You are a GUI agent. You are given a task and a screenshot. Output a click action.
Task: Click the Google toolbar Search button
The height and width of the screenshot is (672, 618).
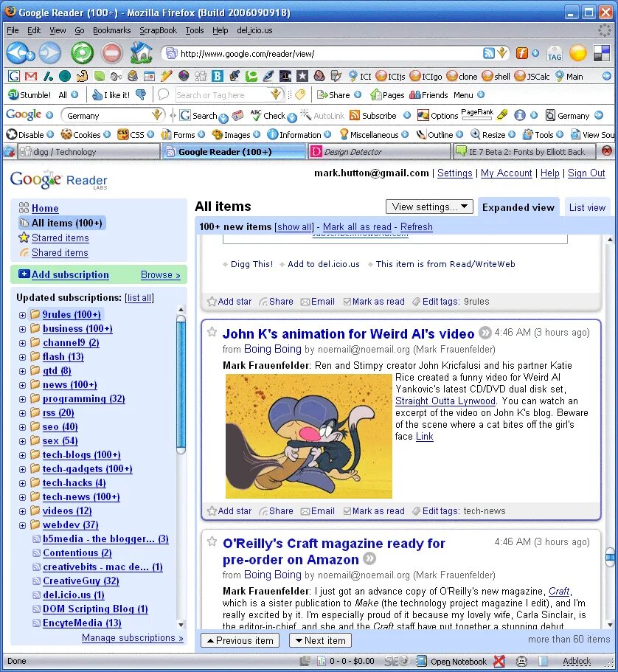pyautogui.click(x=198, y=115)
